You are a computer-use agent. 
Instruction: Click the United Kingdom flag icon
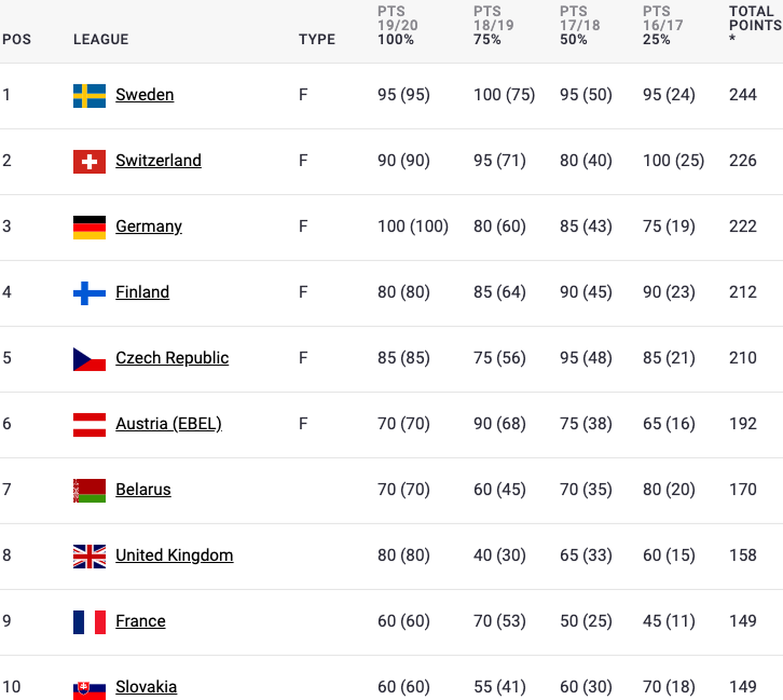pos(89,556)
